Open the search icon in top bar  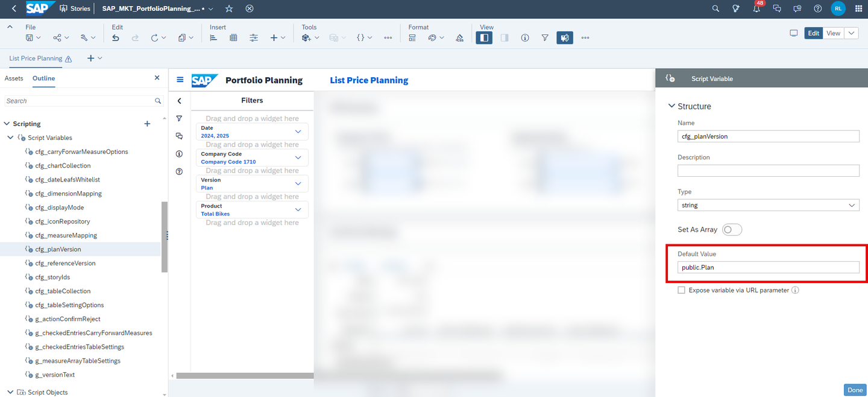click(715, 8)
